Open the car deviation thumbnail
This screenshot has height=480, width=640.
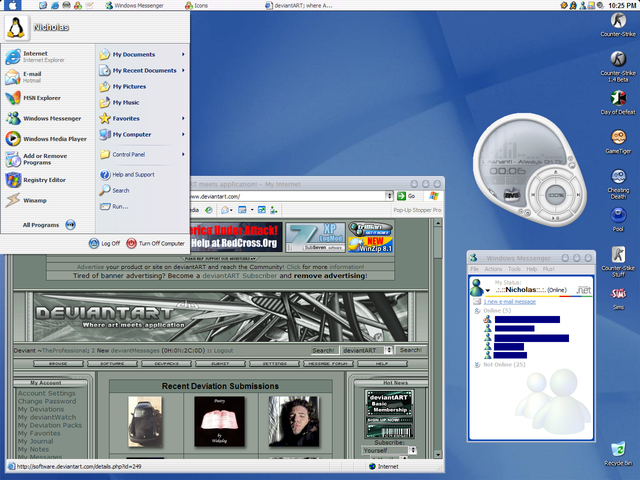[144, 422]
